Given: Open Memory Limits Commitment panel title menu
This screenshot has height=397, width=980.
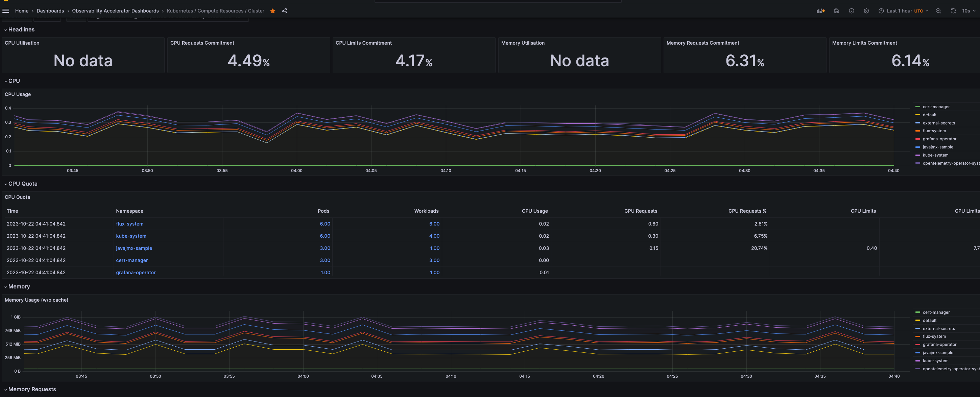Looking at the screenshot, I should (x=864, y=43).
